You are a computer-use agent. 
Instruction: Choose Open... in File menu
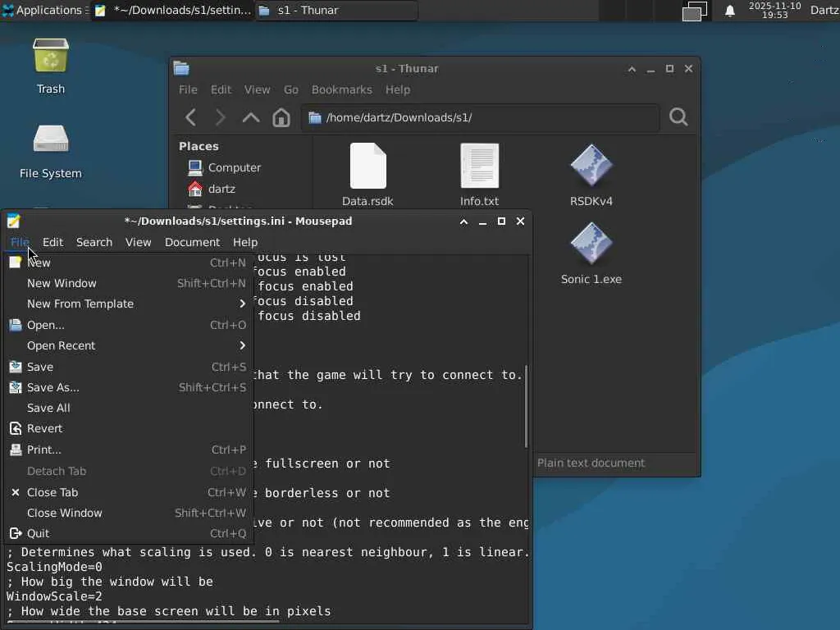[128, 325]
